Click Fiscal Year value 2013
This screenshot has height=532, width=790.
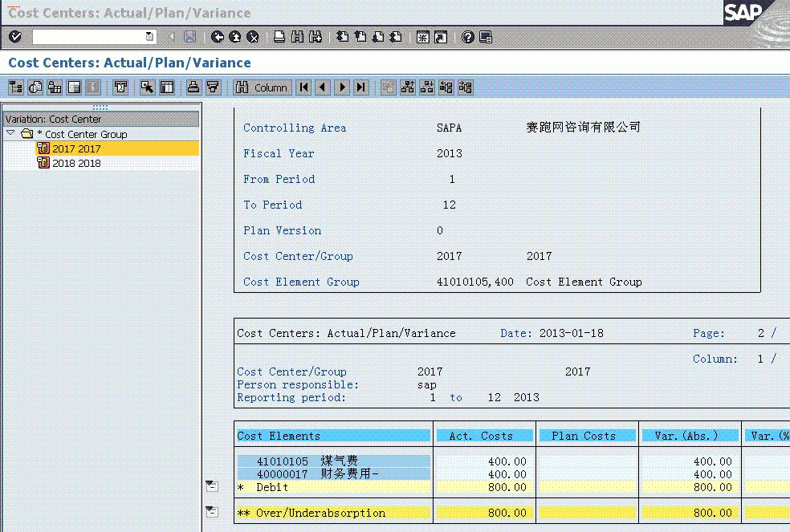click(450, 153)
